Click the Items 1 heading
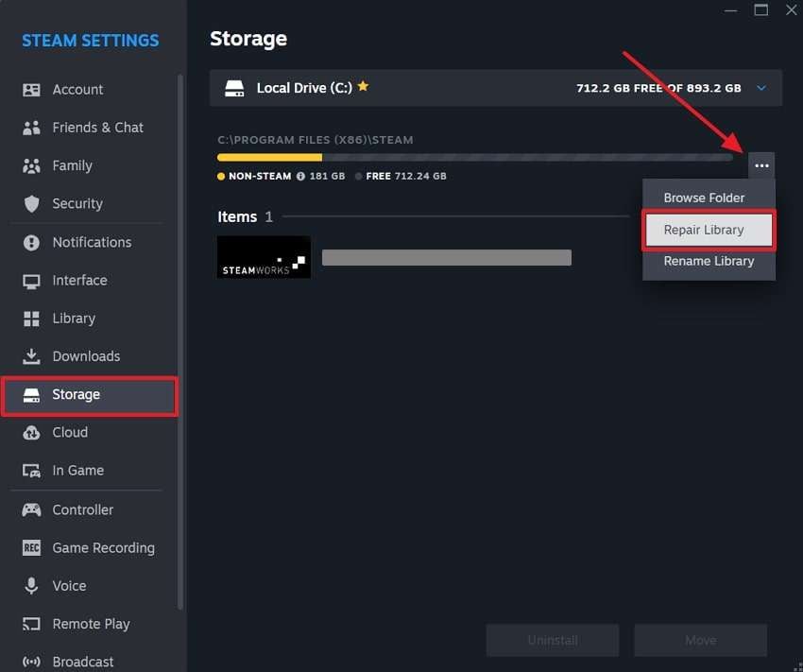 pyautogui.click(x=245, y=216)
